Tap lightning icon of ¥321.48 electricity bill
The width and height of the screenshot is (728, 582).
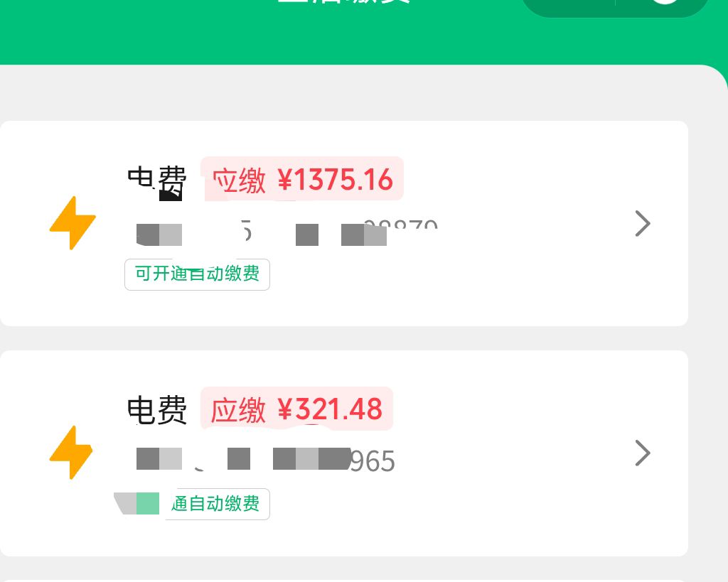[71, 453]
